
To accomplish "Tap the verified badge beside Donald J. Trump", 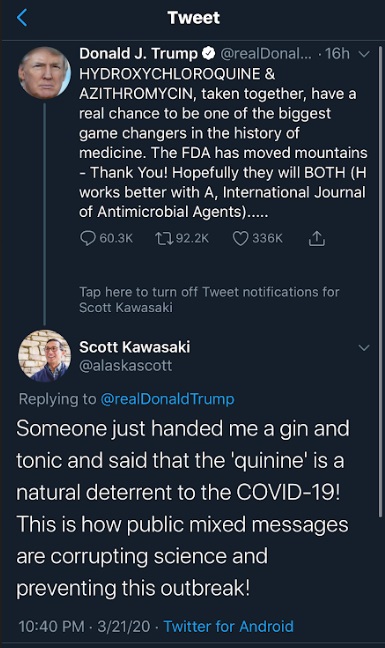I will click(x=208, y=53).
